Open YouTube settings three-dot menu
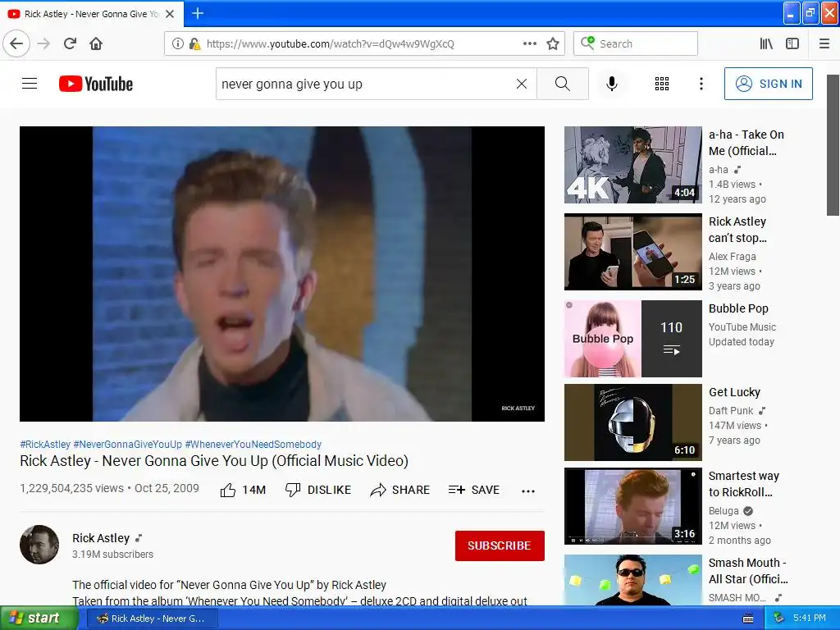Screen dimensions: 840x630 (x=701, y=84)
